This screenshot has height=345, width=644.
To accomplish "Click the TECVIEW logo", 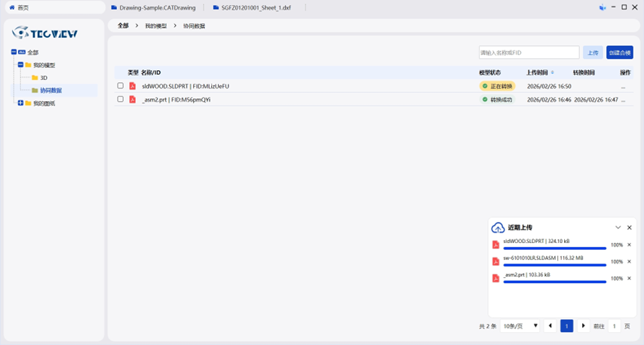I will click(x=45, y=32).
